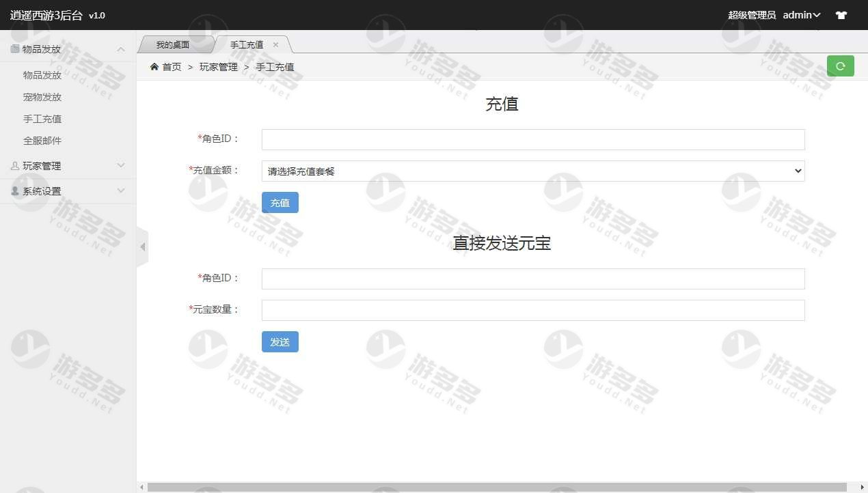Open the 请选择充值套餐 dropdown

(x=533, y=171)
